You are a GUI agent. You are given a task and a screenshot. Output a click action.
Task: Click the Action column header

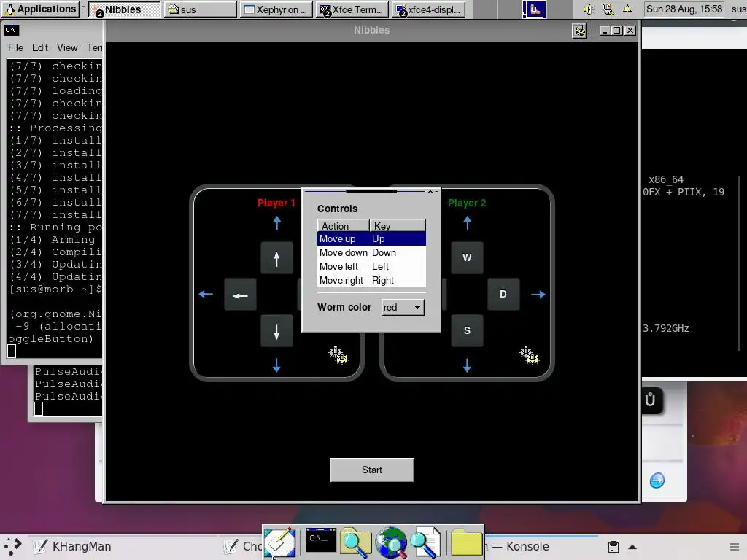point(343,226)
